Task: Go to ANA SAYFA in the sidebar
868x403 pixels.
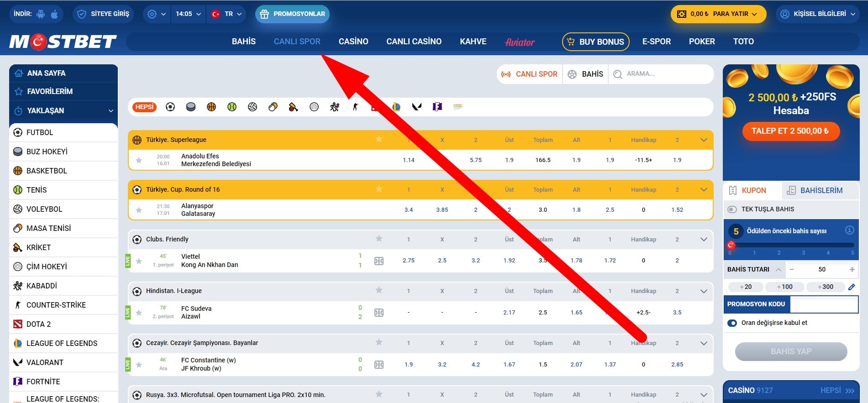Action: (x=63, y=73)
